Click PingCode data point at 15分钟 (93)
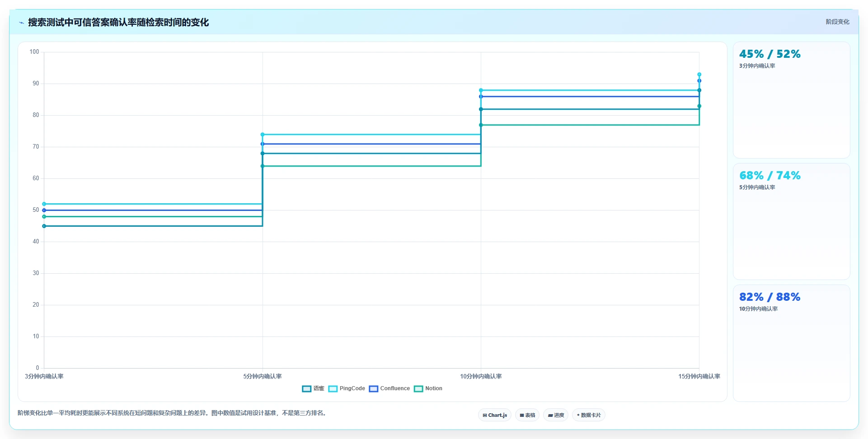 [x=699, y=74]
